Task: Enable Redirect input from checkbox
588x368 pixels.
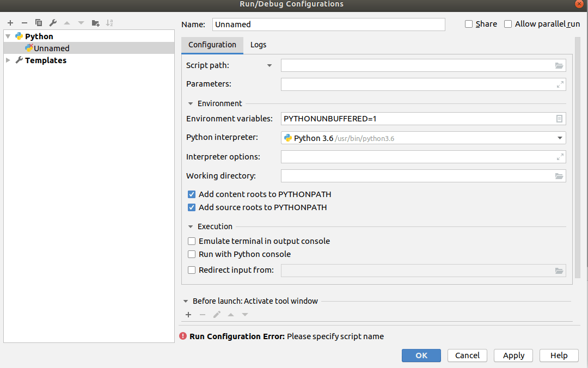Action: click(192, 270)
